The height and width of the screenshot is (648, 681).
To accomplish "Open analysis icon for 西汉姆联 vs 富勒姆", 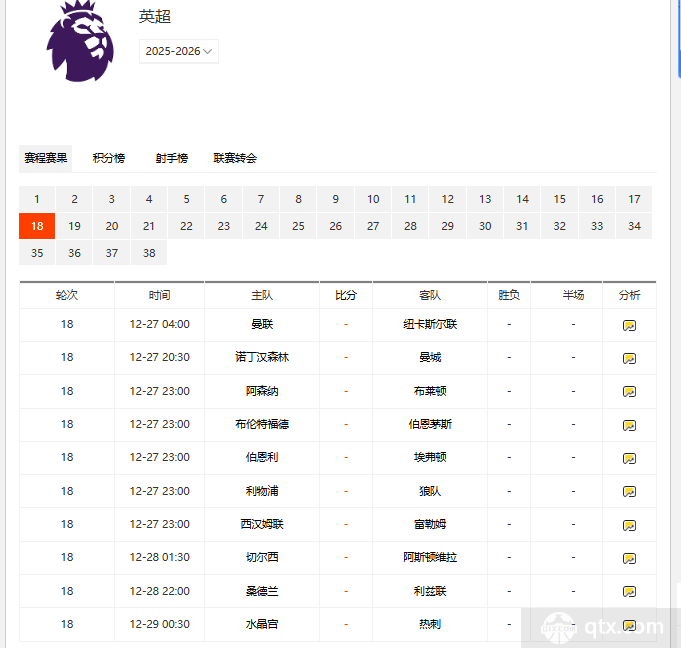I will pos(629,525).
